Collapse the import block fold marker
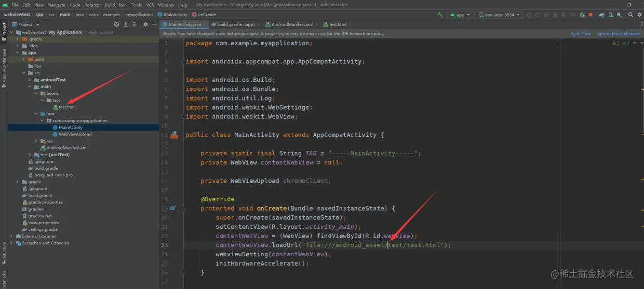 (183, 62)
